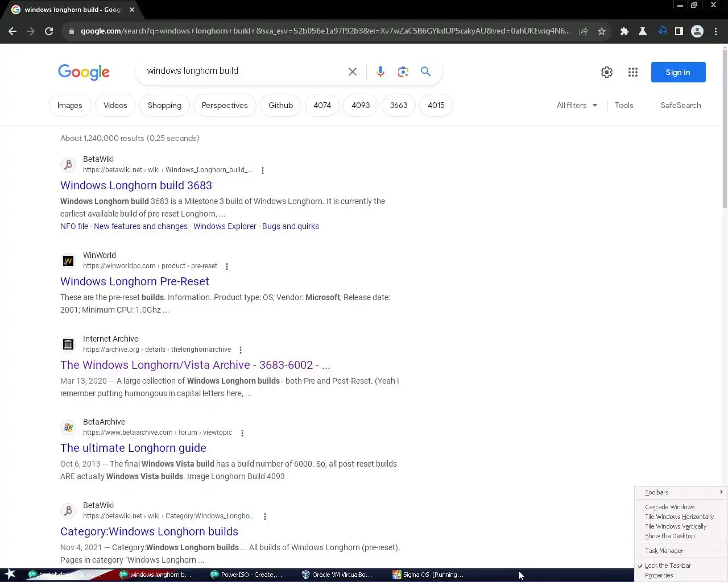Bookmark this page with the star

pos(602,31)
